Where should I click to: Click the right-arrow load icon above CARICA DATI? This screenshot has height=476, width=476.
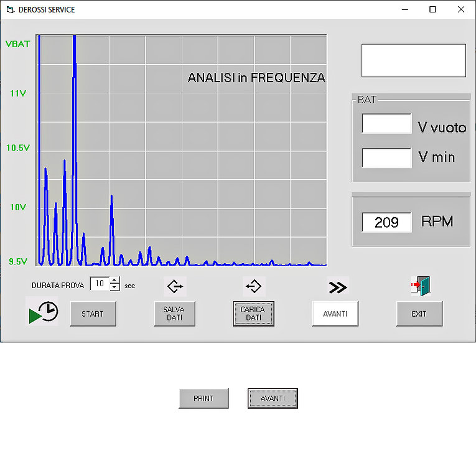click(x=254, y=286)
